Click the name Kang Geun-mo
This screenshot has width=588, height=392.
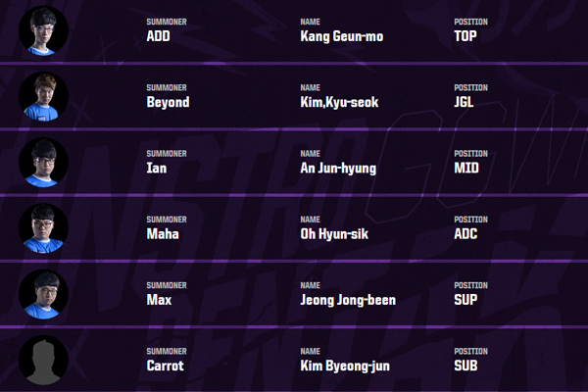pyautogui.click(x=342, y=36)
